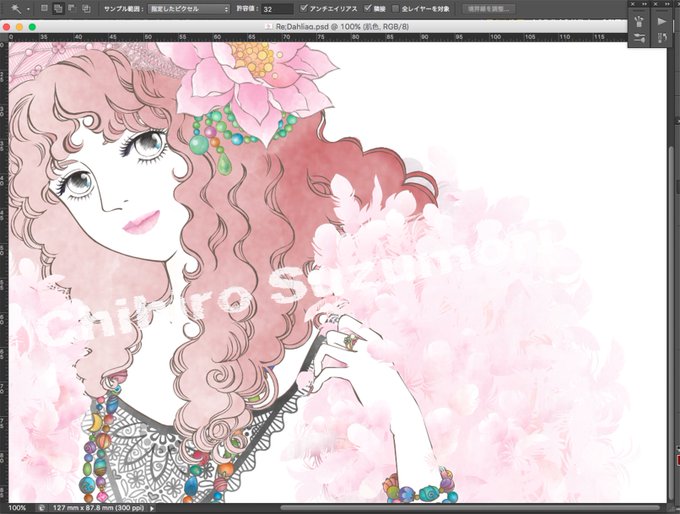Viewport: 680px width, 514px height.
Task: Click the 100% zoom level field
Action: pyautogui.click(x=17, y=508)
